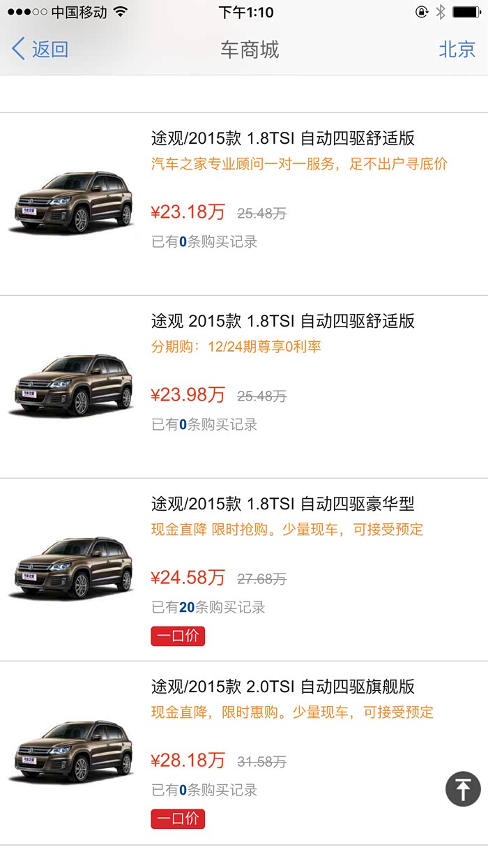Image resolution: width=488 pixels, height=868 pixels.
Task: Open 途观 1.8TSI 自动四驱豪华型 listing
Action: point(283,504)
